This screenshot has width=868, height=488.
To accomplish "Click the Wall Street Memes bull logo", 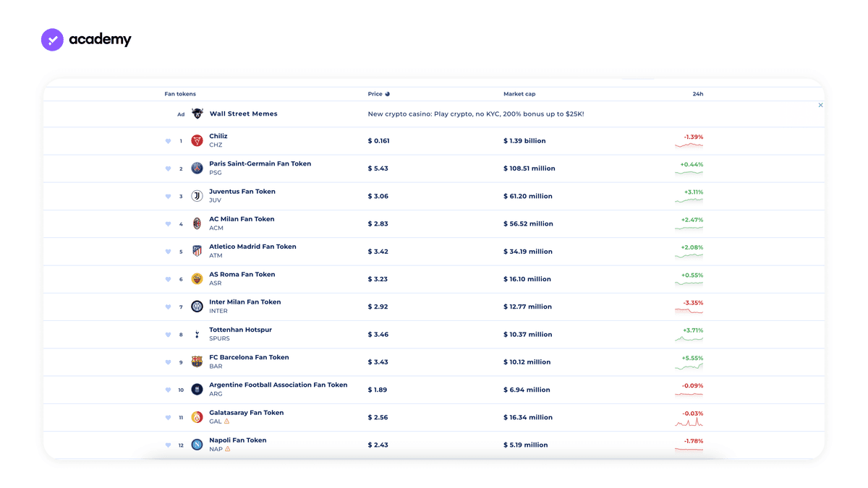I will (x=197, y=114).
